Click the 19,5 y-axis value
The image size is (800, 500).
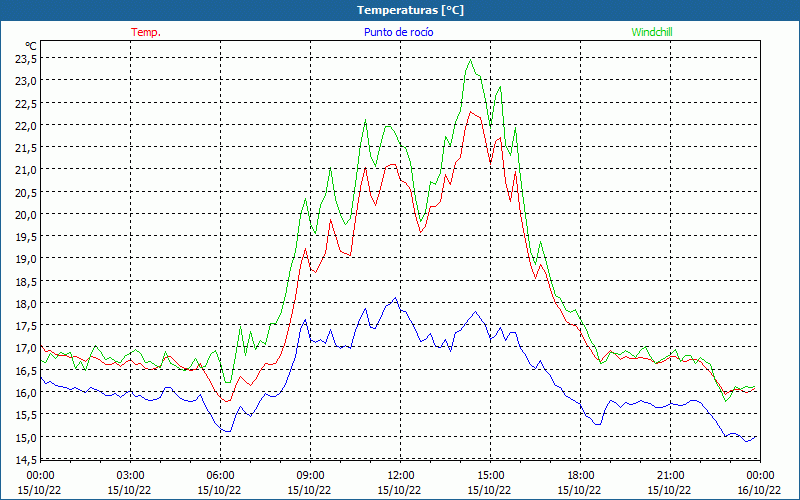point(26,236)
